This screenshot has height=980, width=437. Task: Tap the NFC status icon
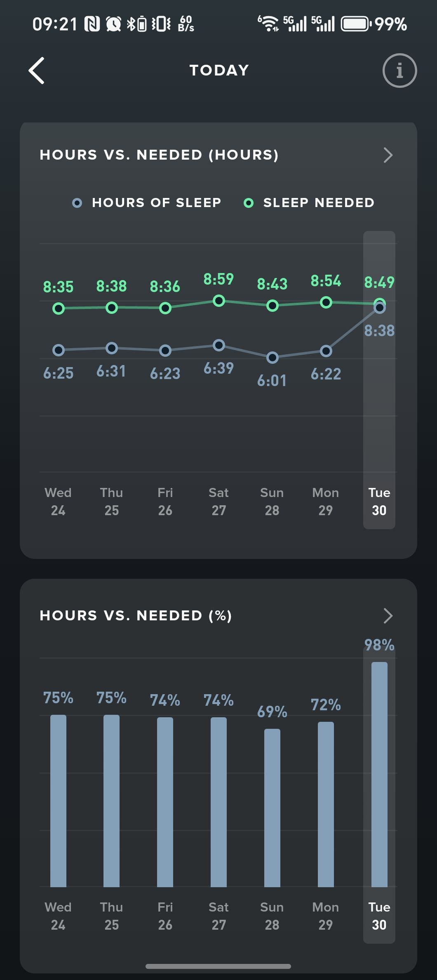pyautogui.click(x=92, y=24)
